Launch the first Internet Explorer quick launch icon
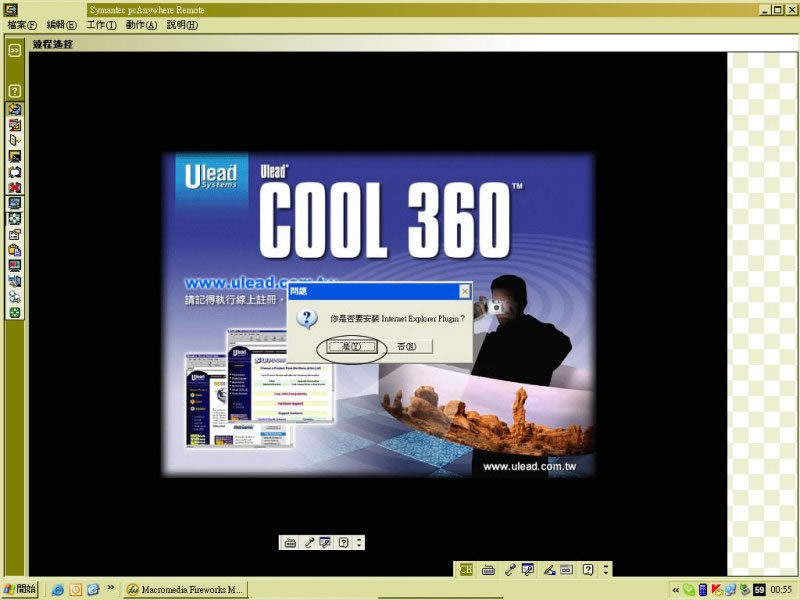The height and width of the screenshot is (600, 800). click(58, 590)
